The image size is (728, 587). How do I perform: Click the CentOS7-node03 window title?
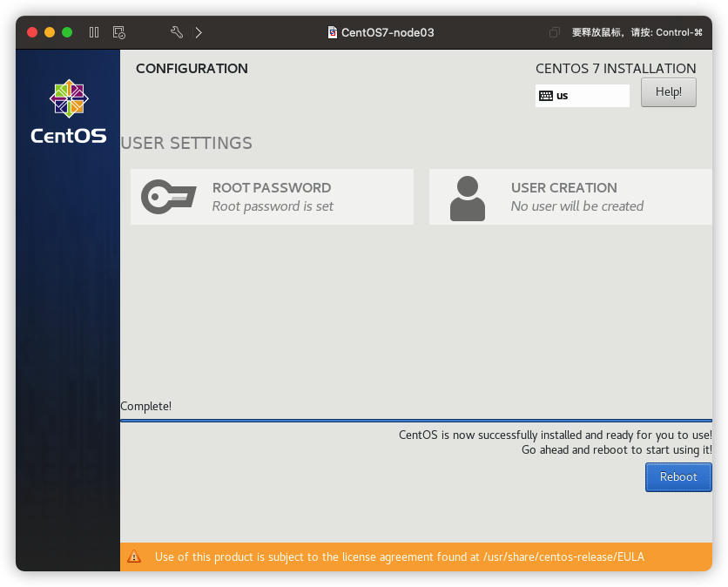click(x=388, y=32)
